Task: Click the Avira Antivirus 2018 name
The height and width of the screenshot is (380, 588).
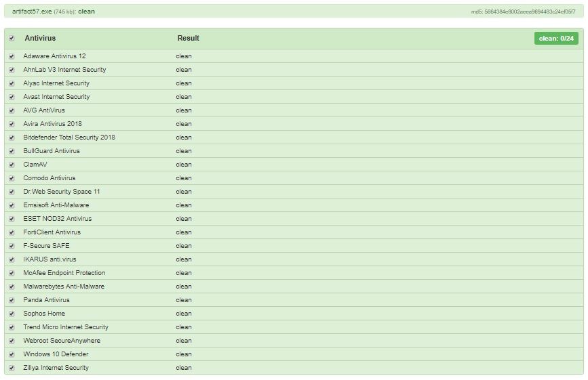Action: pyautogui.click(x=52, y=123)
